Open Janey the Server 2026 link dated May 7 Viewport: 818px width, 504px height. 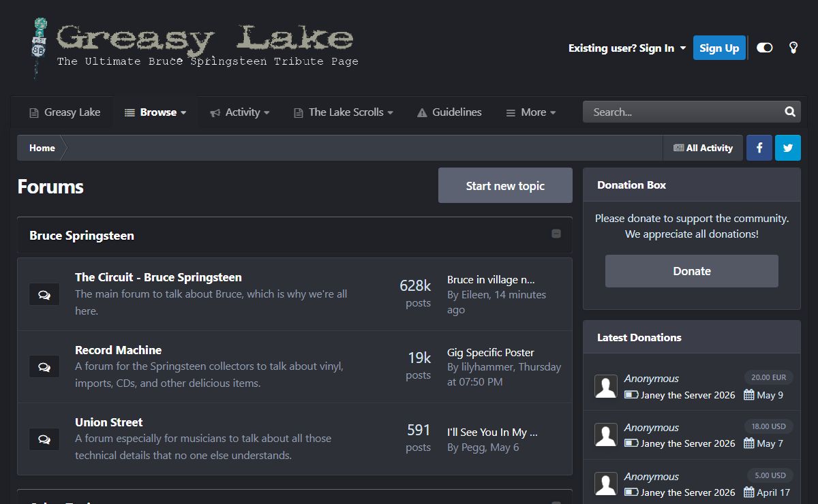(688, 443)
